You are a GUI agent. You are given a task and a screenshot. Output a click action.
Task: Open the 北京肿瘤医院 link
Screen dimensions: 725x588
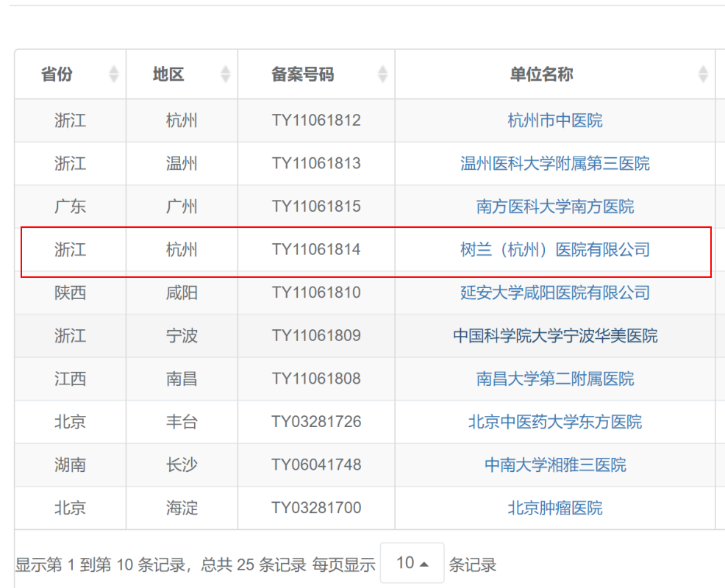[555, 508]
